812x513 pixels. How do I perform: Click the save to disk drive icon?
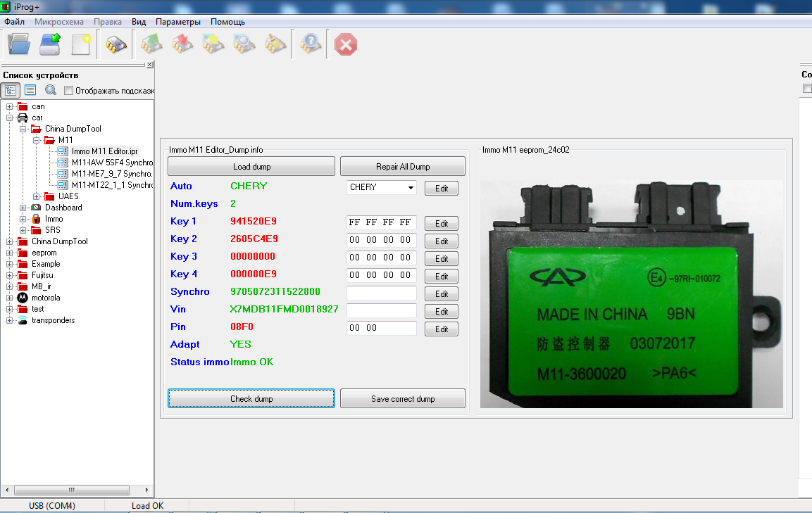50,44
